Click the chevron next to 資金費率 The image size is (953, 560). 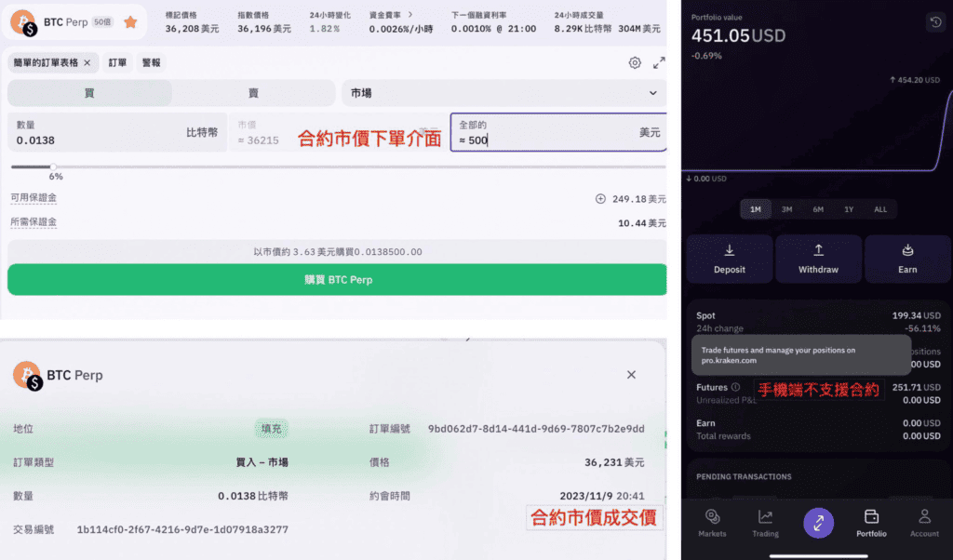click(410, 15)
